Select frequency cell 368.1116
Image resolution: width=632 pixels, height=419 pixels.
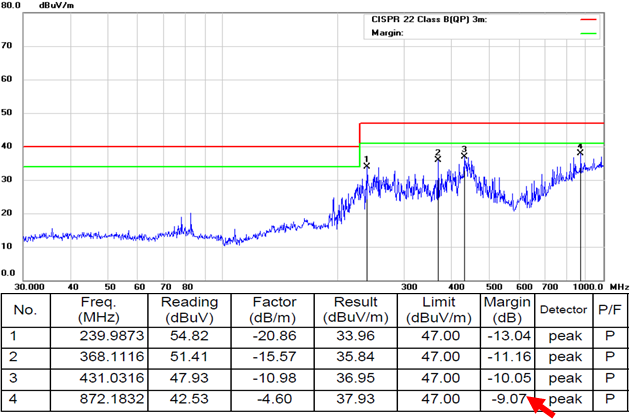coord(112,357)
